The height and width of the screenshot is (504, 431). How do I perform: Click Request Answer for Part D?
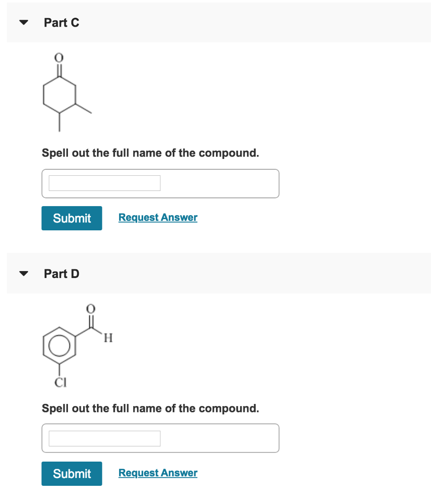[x=157, y=472]
